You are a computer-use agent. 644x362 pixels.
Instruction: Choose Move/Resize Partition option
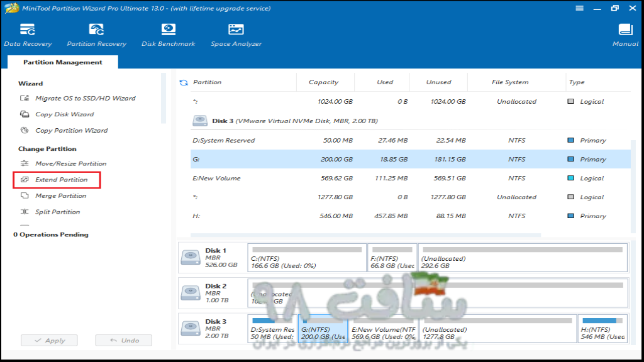[70, 163]
